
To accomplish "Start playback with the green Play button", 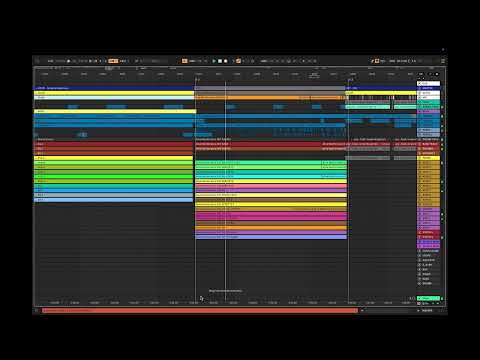I will click(214, 61).
